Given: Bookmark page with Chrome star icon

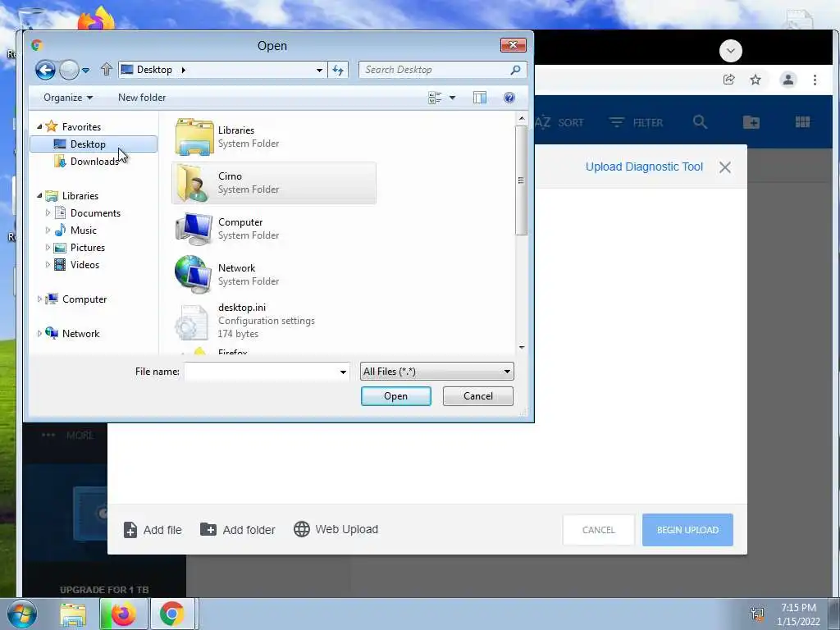Looking at the screenshot, I should tap(756, 80).
